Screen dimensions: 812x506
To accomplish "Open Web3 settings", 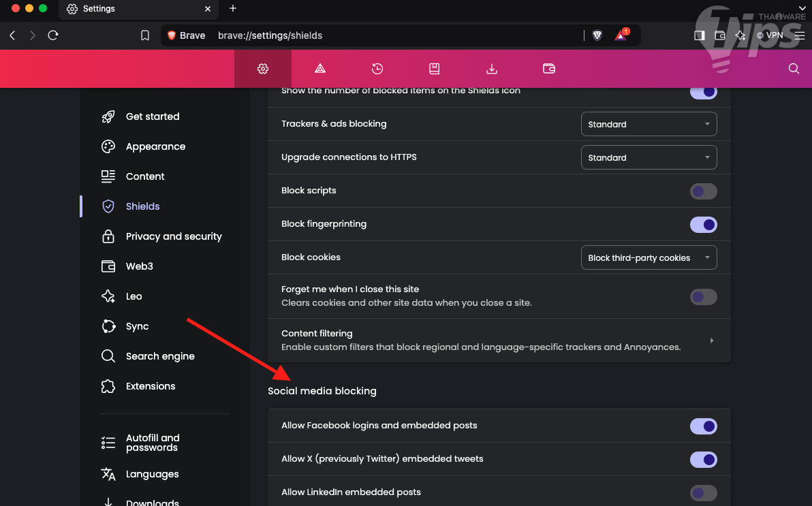I will click(x=139, y=266).
